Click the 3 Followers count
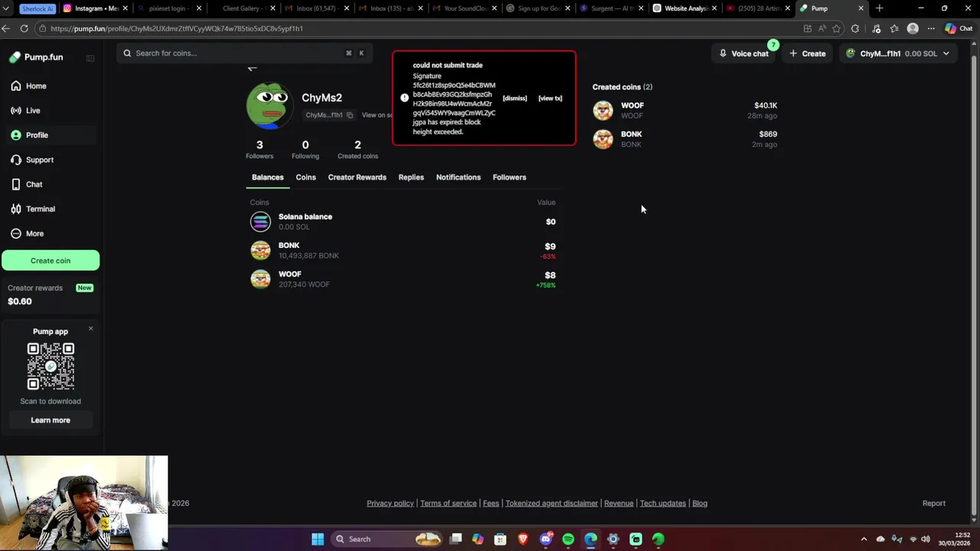This screenshot has width=980, height=551. pyautogui.click(x=260, y=149)
